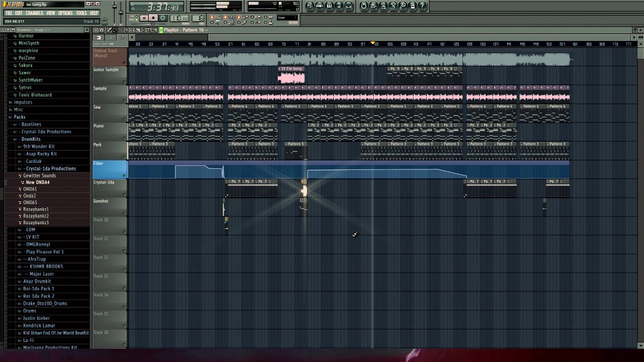Screen dimensions: 644x362
Task: Open the Browser options menu arrow
Action: [x=3, y=30]
